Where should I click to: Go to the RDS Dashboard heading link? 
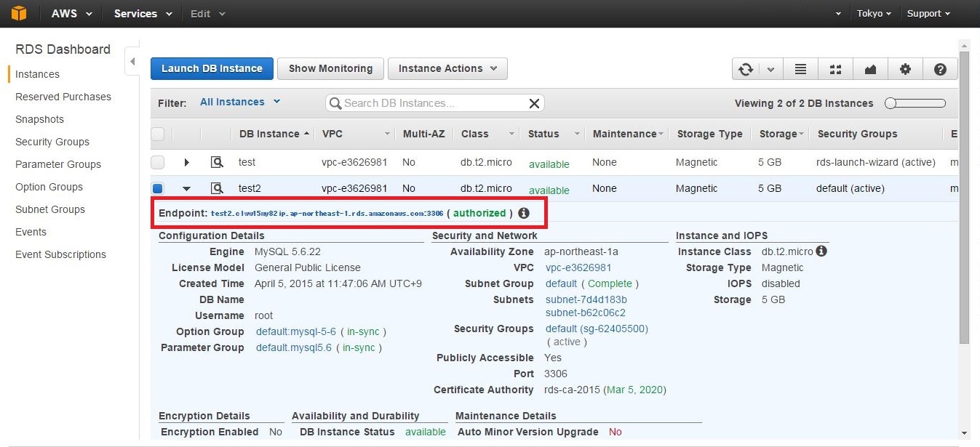coord(63,49)
